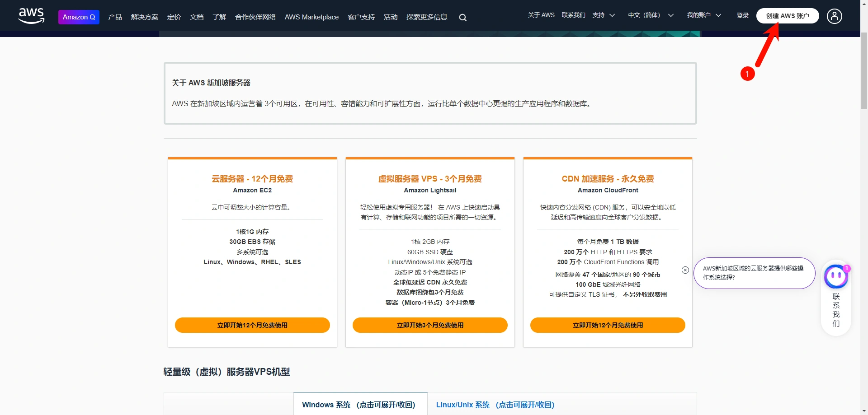Expand the 中文 (简体) language selector

pyautogui.click(x=650, y=15)
